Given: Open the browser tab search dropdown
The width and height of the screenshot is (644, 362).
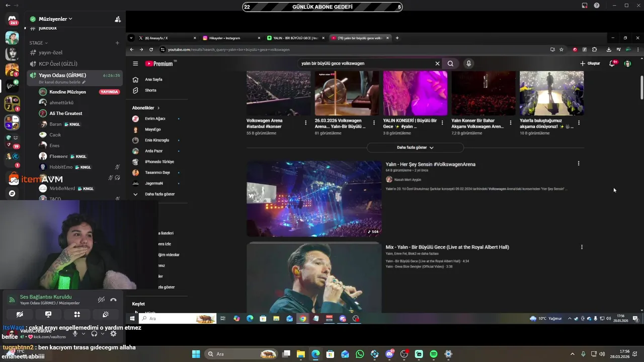Looking at the screenshot, I should pyautogui.click(x=131, y=38).
